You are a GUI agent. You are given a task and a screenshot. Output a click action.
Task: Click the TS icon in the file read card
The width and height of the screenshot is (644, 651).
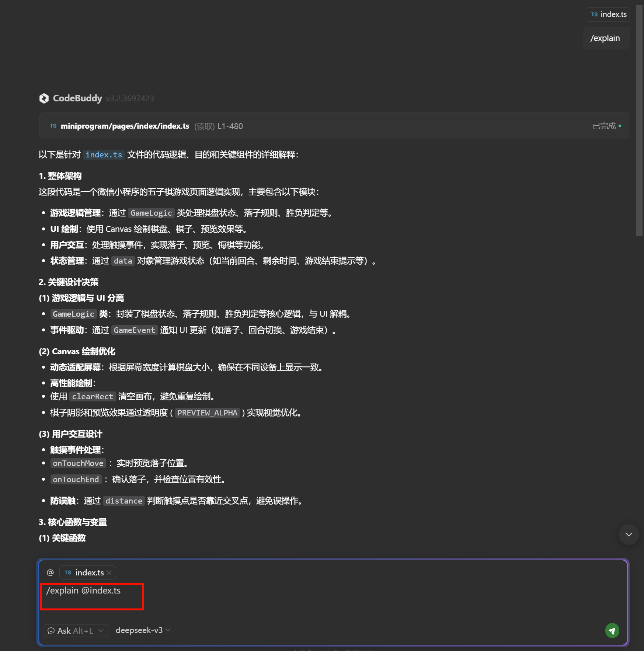(x=53, y=126)
